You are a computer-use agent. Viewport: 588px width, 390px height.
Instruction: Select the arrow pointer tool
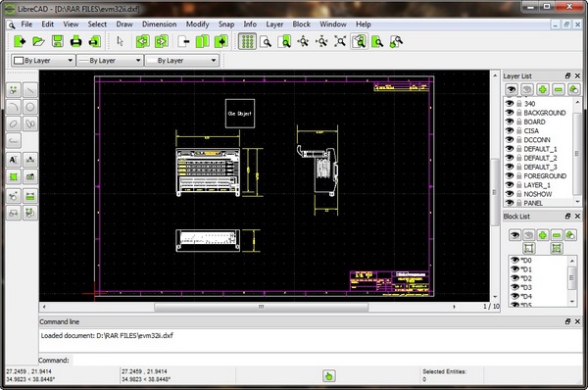click(x=120, y=41)
